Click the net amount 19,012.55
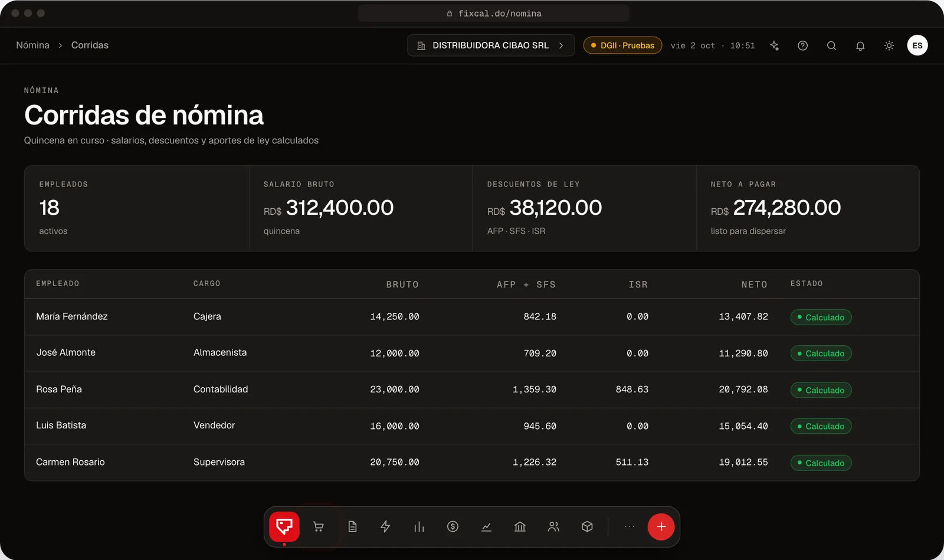944x560 pixels. [743, 462]
